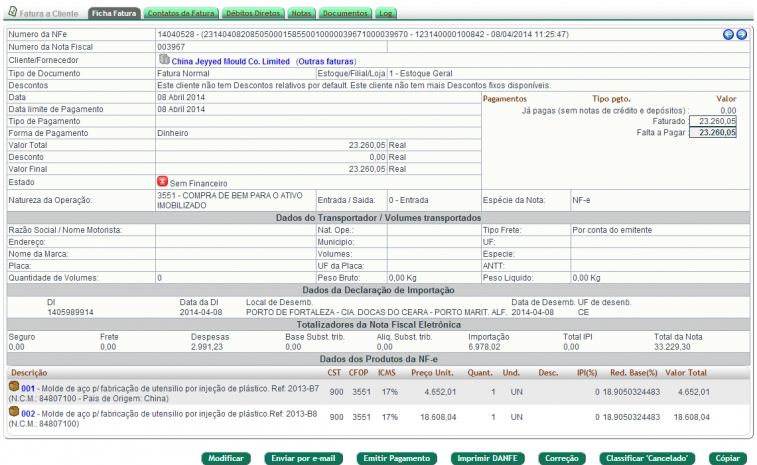Screen dimensions: 757x465
Task: Go to previous invoice with left arrow icon
Action: pos(728,34)
